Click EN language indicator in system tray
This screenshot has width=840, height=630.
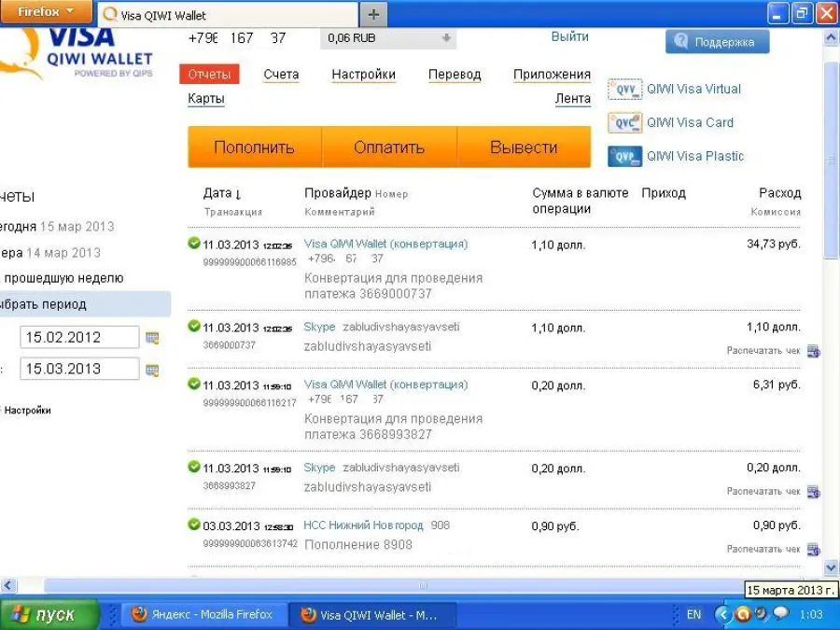[x=693, y=614]
